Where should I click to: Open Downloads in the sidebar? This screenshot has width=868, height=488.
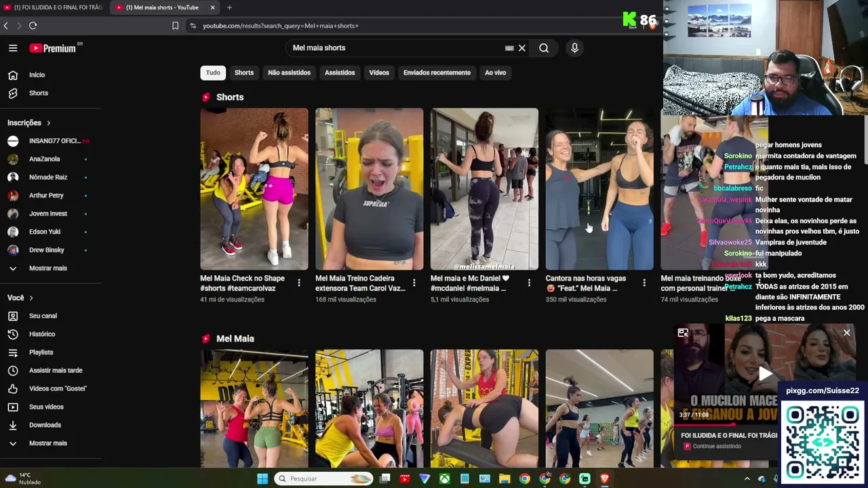pyautogui.click(x=45, y=425)
